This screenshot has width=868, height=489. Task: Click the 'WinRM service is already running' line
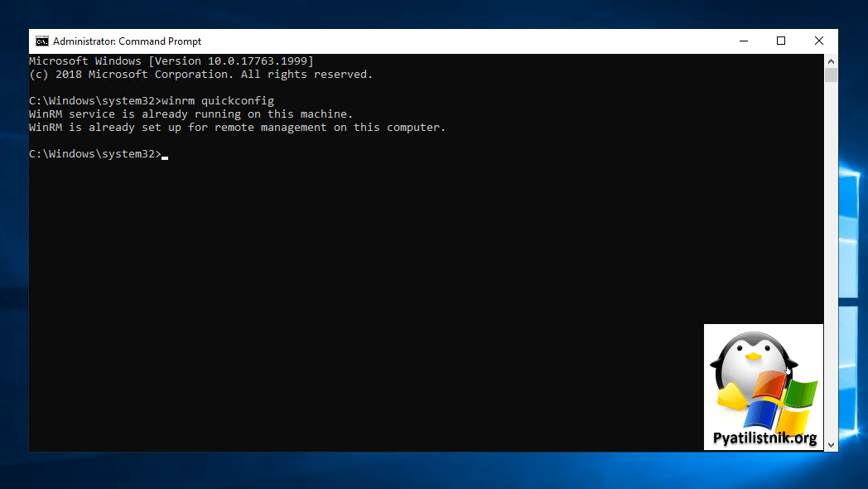point(190,114)
